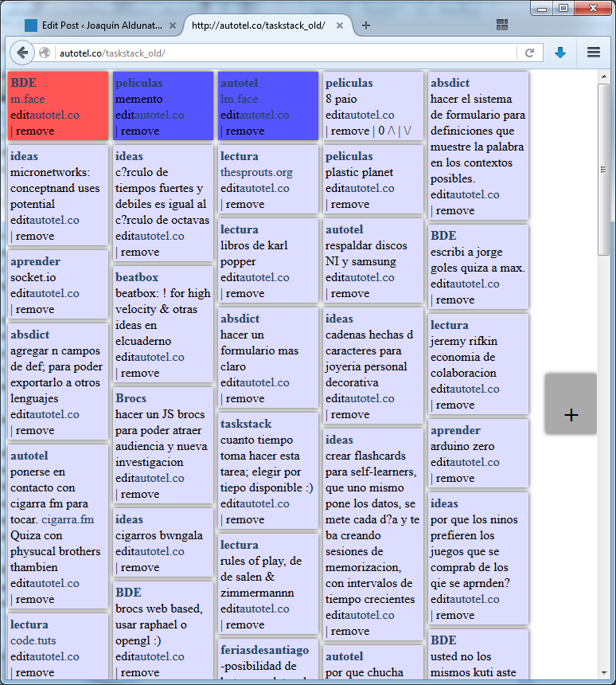The image size is (616, 685).
Task: Click the page scrollbar up arrow
Action: coord(604,76)
